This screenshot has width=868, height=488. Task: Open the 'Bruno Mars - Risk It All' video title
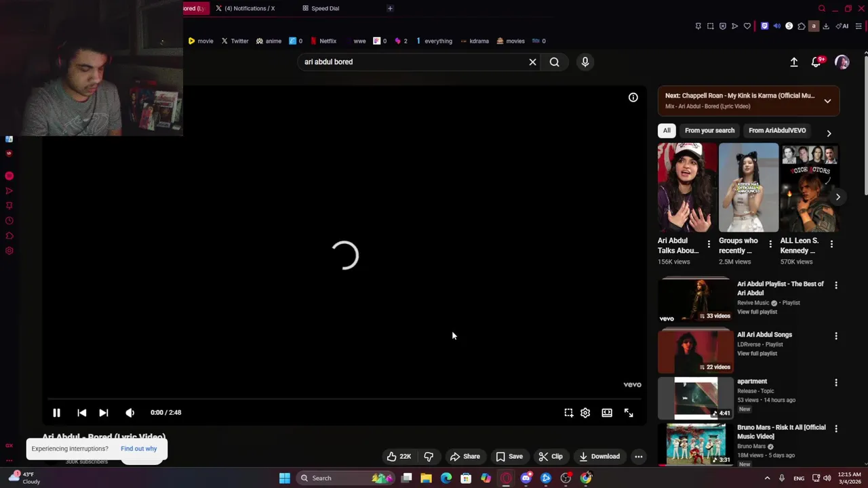[781, 432]
